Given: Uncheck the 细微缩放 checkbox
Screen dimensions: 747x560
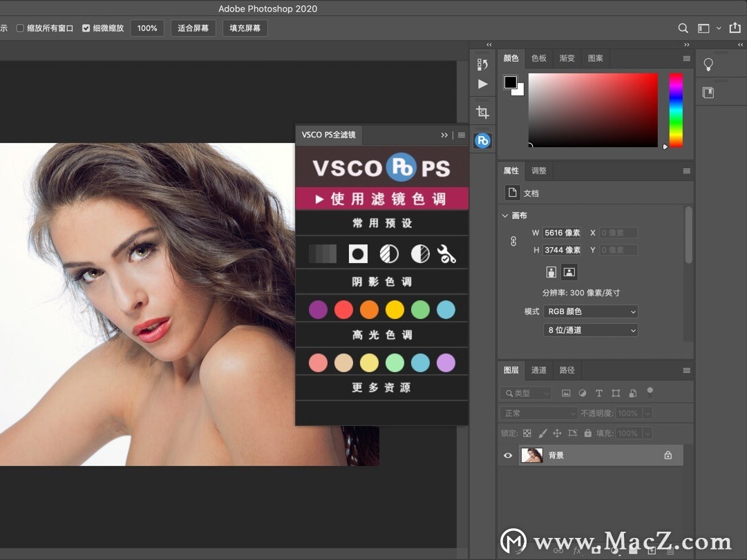Looking at the screenshot, I should [x=84, y=28].
